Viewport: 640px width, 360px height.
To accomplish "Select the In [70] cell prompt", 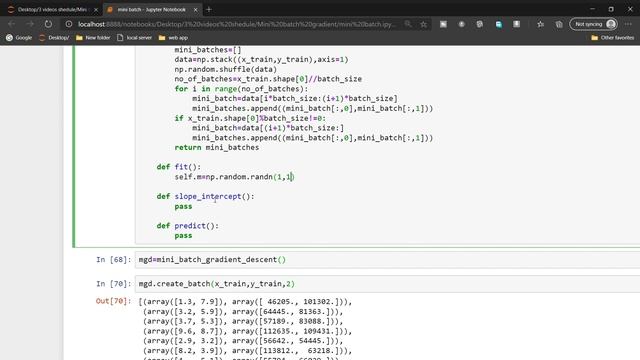I will tap(113, 284).
